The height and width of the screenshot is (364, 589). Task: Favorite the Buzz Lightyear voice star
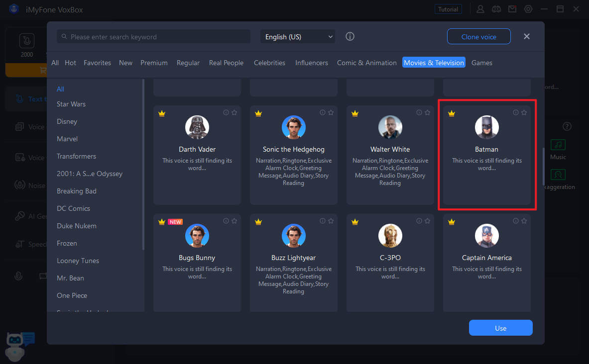point(331,221)
